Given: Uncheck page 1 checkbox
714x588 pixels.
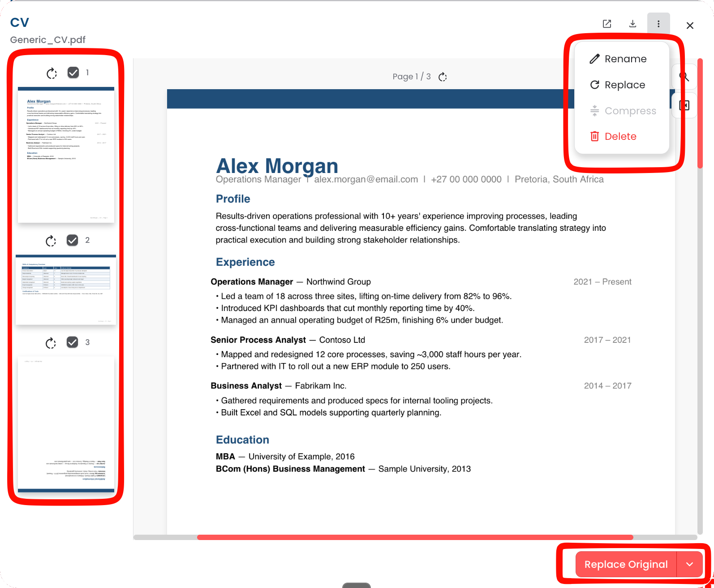Looking at the screenshot, I should [73, 73].
